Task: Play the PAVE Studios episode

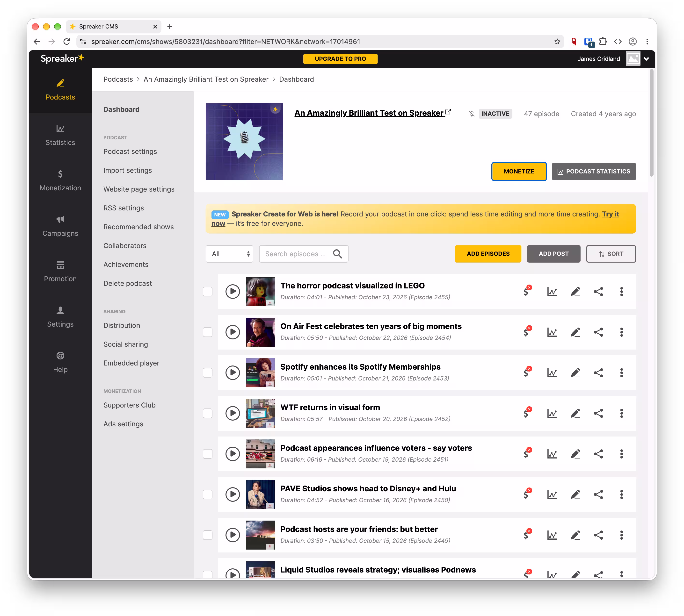Action: [233, 494]
